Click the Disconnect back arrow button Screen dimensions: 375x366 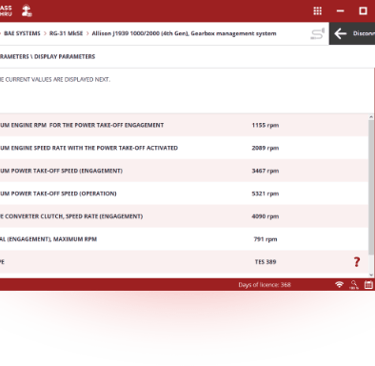point(352,33)
